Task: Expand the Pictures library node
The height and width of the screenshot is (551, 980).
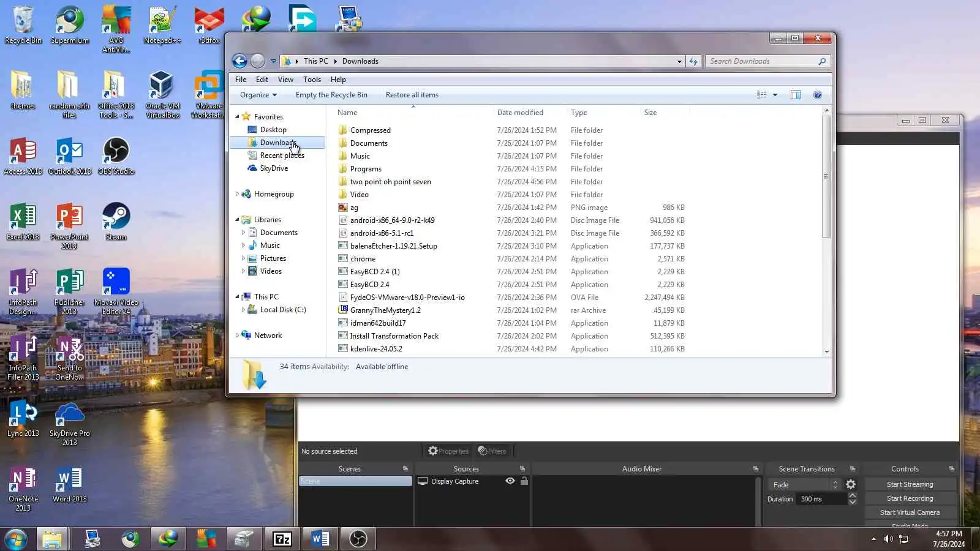Action: 244,258
